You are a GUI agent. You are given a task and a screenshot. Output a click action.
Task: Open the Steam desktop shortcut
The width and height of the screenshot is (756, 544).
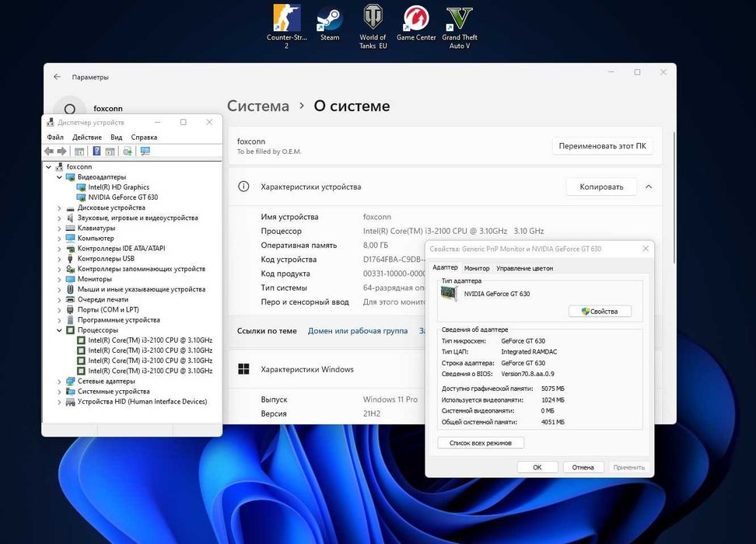click(x=330, y=23)
